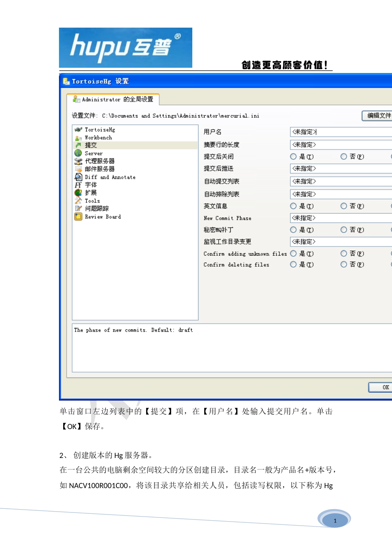Click the OK button to save
This screenshot has width=392, height=555.
coord(380,387)
